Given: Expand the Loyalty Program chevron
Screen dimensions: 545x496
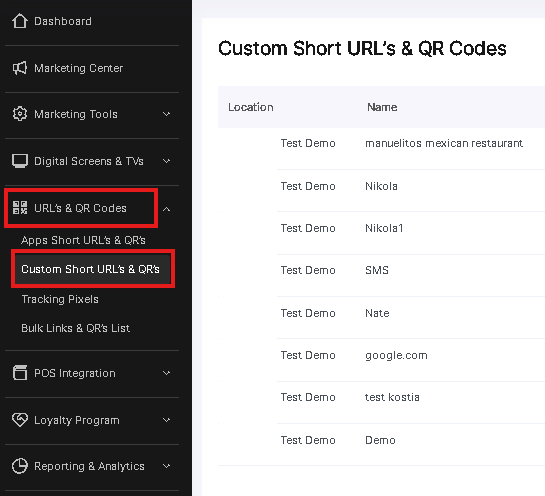Looking at the screenshot, I should (167, 420).
